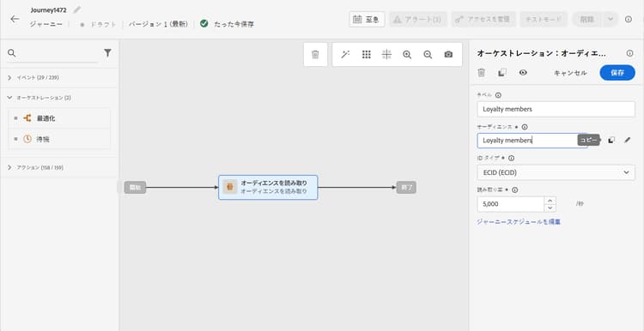Click the テストモード button
The width and height of the screenshot is (644, 331).
[x=544, y=19]
